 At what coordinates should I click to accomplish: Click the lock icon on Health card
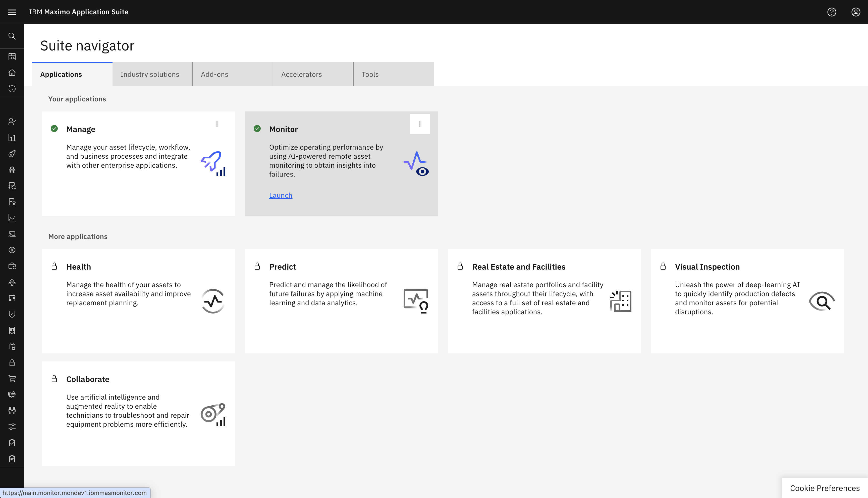tap(54, 266)
